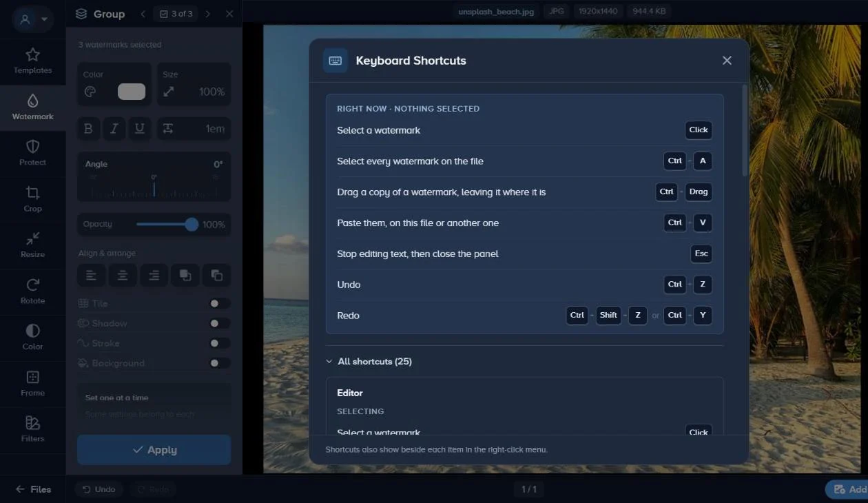Image resolution: width=868 pixels, height=503 pixels.
Task: Align watermark text right
Action: click(154, 276)
